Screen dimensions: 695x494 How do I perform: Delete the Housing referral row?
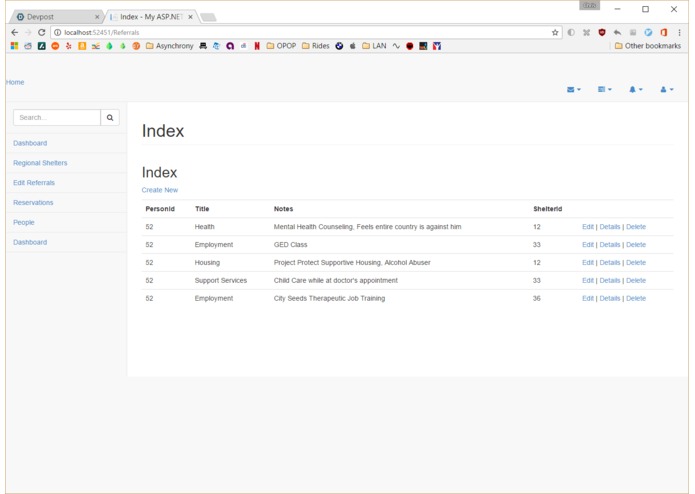pos(636,263)
